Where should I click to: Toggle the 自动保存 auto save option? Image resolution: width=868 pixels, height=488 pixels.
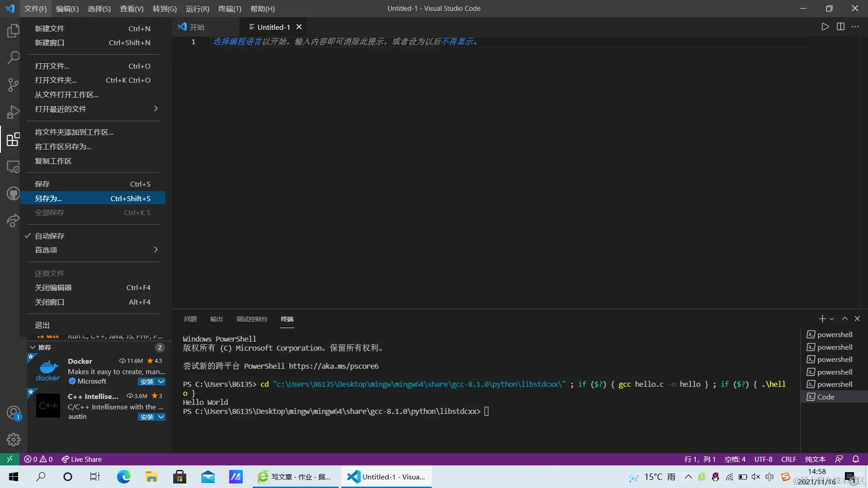click(50, 236)
